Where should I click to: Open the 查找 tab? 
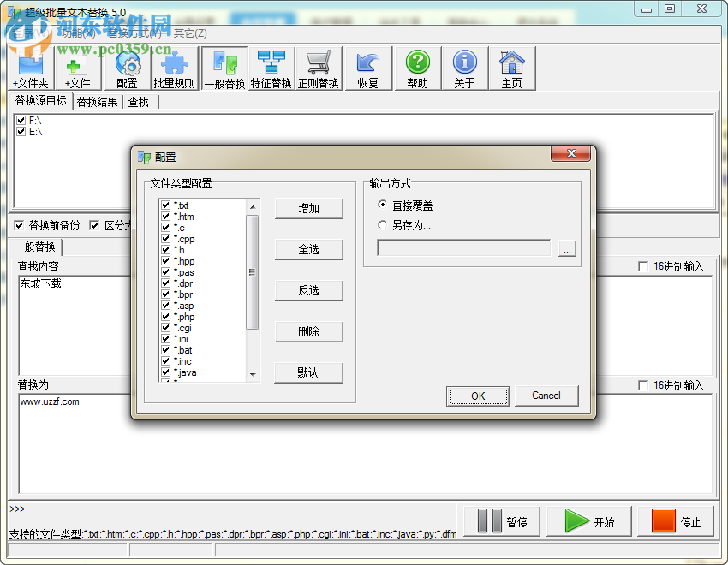[x=139, y=102]
